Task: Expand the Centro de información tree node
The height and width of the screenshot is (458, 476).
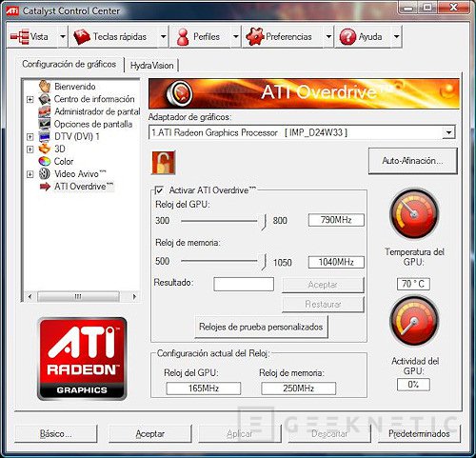Action: pos(30,99)
